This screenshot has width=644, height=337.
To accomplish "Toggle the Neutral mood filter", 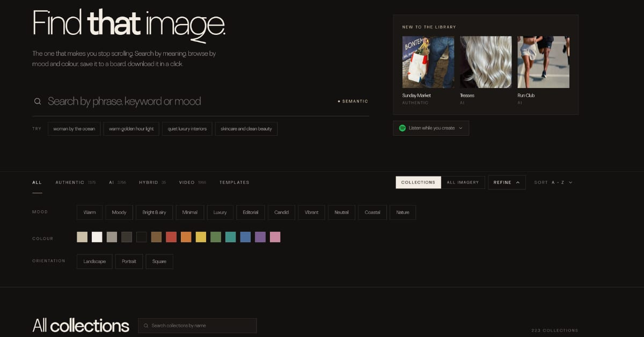I will (342, 213).
